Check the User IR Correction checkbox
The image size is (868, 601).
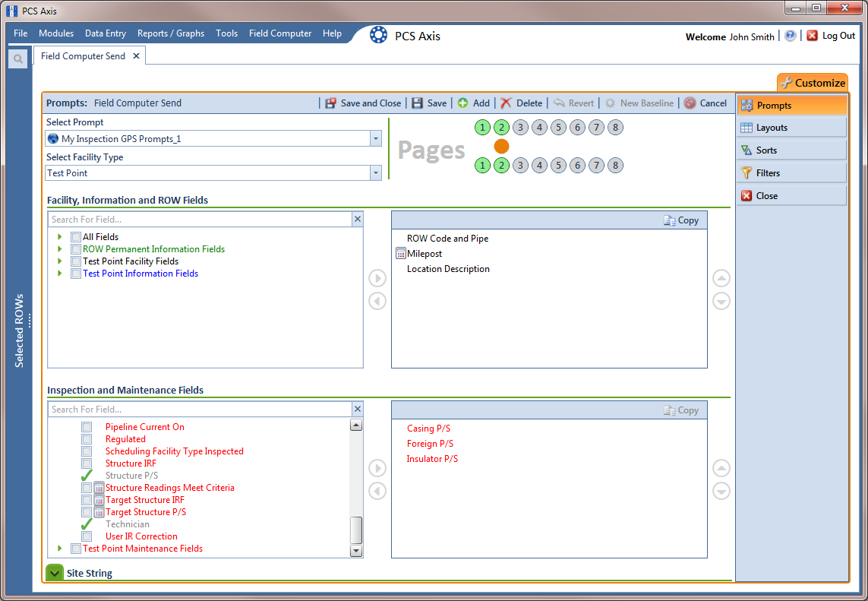[87, 536]
